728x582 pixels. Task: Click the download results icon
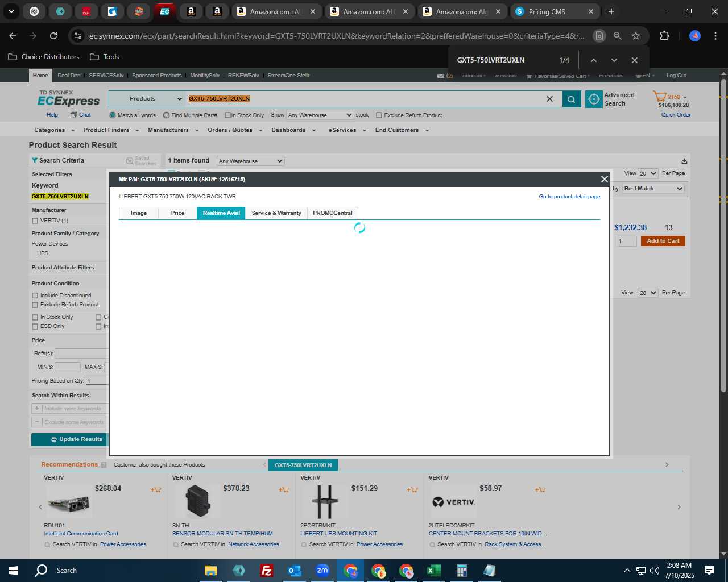point(684,161)
